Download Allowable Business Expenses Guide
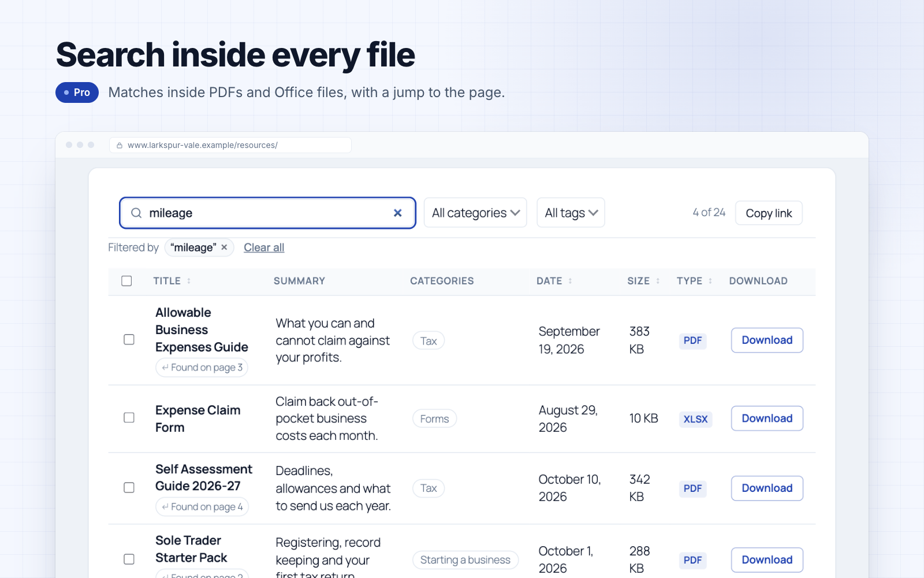 767,340
